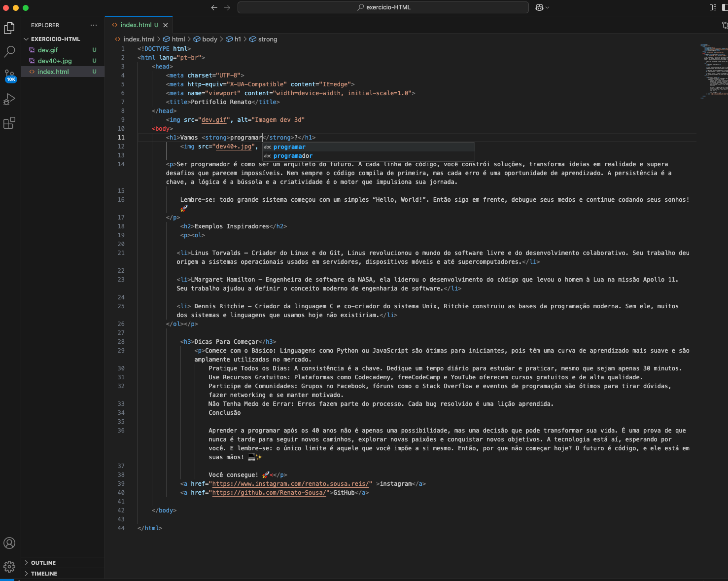The image size is (728, 581).
Task: Click the 'Conclusão' text on line 34
Action: click(225, 413)
